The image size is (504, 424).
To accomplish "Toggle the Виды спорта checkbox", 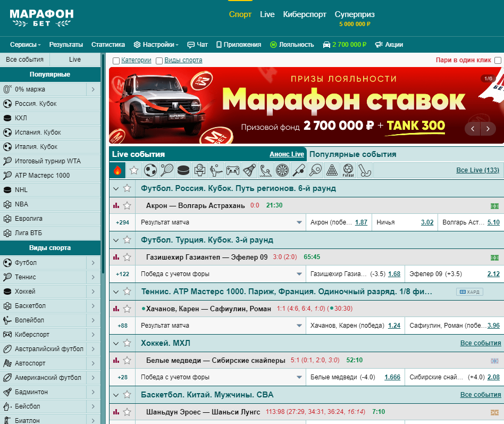I will [x=159, y=61].
